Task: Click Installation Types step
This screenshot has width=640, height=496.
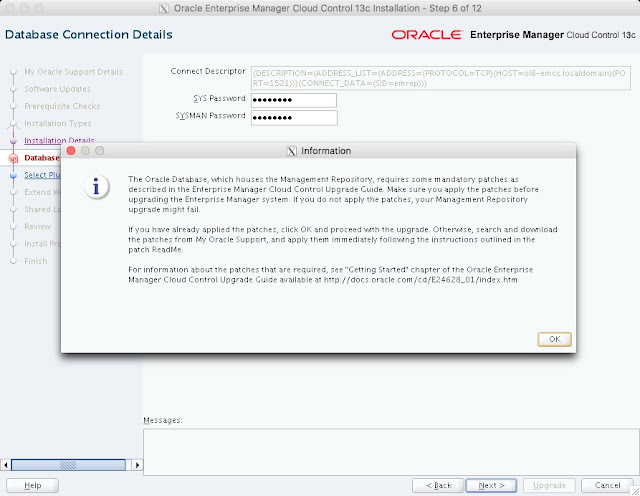Action: (58, 123)
